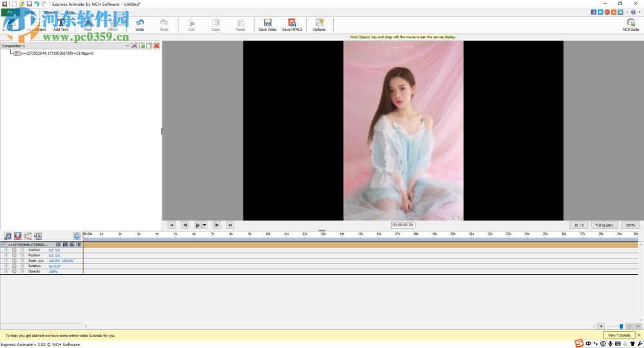This screenshot has height=348, width=644.
Task: Click the save disk icon in title bar
Action: click(29, 4)
